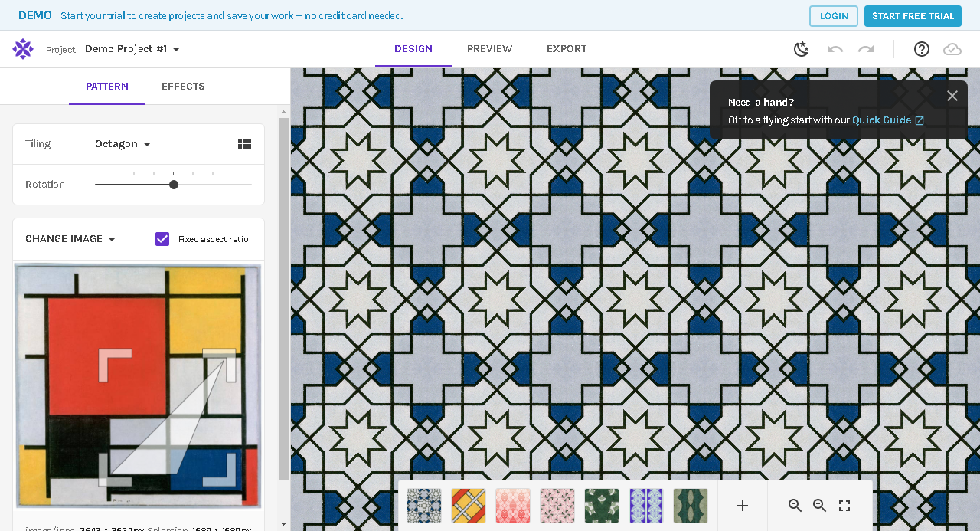Click the Mondrian source image preview

click(x=139, y=386)
